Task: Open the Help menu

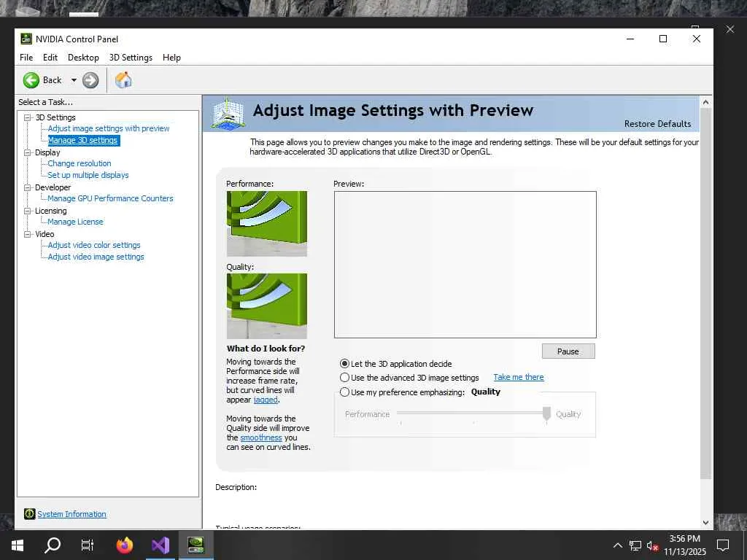Action: click(x=171, y=58)
